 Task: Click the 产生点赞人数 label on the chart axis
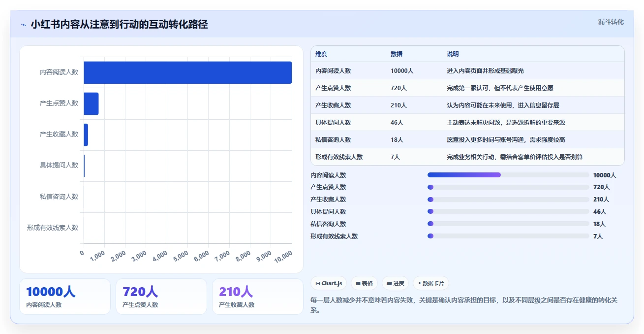[x=59, y=103]
